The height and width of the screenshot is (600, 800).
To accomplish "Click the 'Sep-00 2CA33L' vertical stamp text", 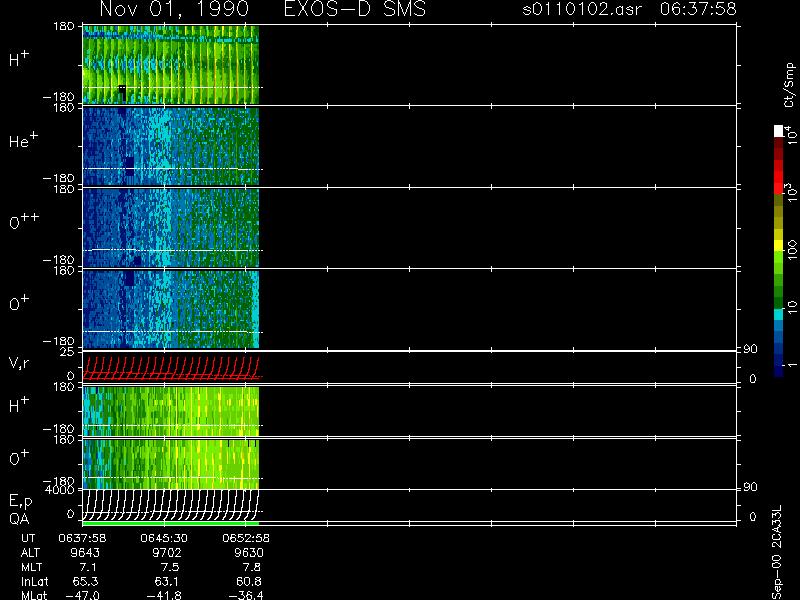I will pos(776,553).
